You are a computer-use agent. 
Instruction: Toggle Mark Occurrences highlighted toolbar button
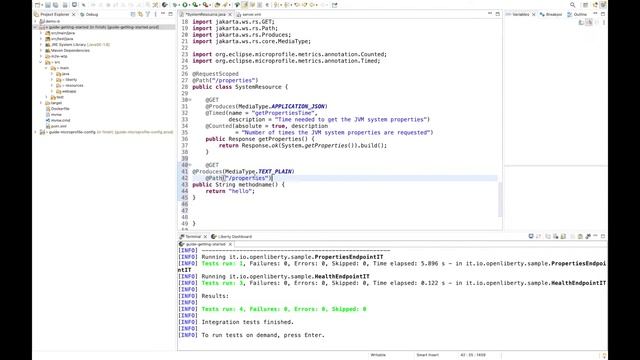coord(245,5)
